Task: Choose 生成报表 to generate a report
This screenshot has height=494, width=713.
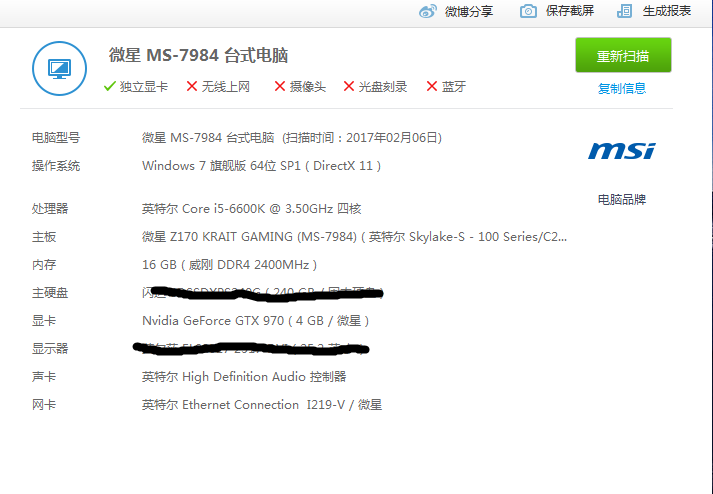Action: 667,11
